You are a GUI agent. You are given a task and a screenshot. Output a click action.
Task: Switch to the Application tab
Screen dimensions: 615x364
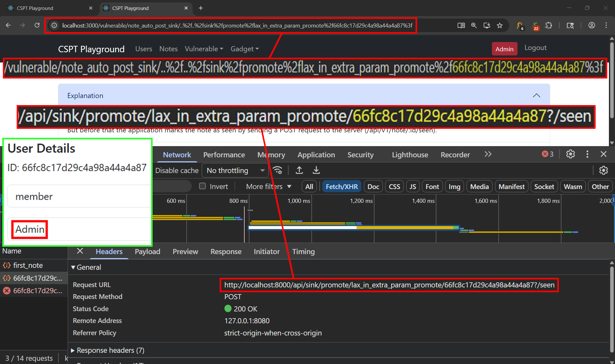316,155
